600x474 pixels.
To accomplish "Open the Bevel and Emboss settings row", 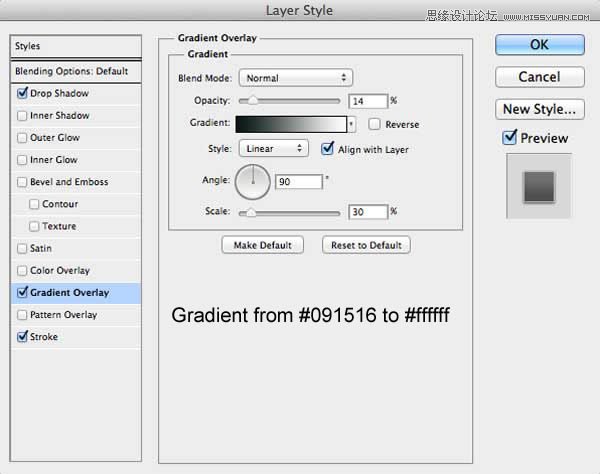I will [76, 182].
